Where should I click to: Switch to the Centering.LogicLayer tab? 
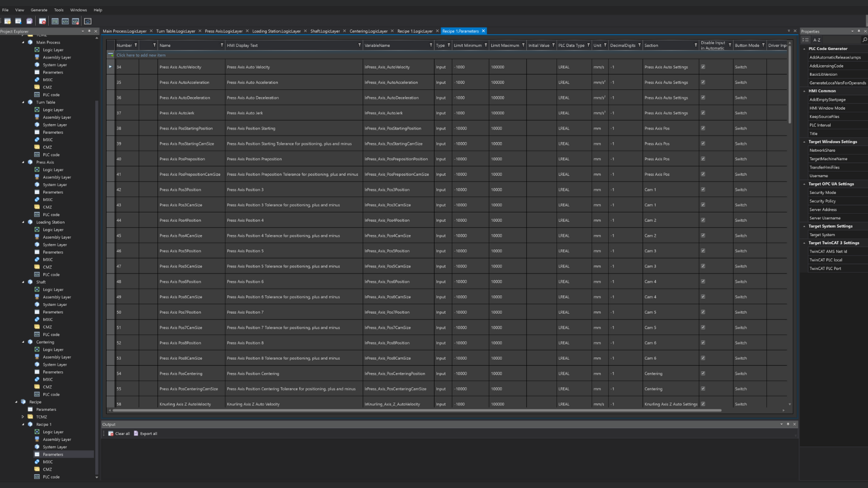(368, 31)
